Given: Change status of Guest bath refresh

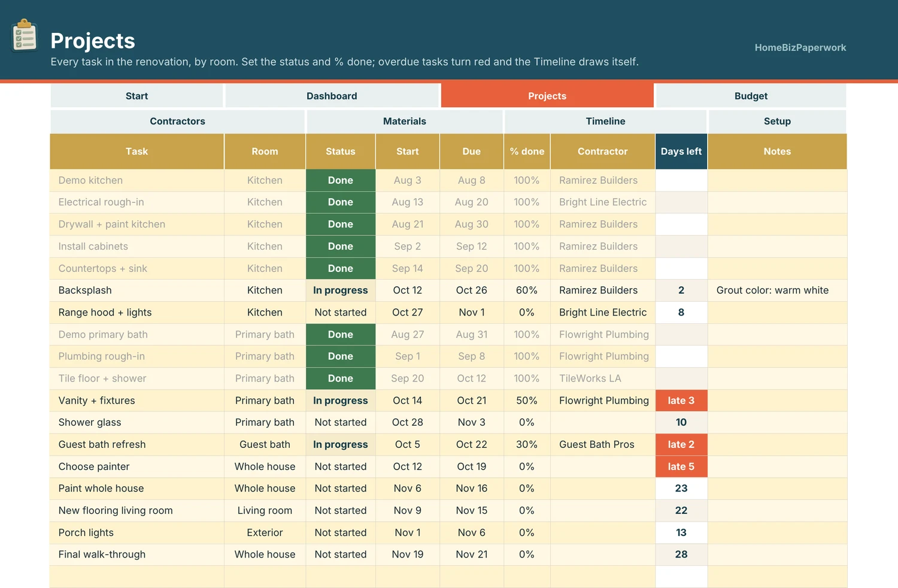Looking at the screenshot, I should [x=341, y=444].
